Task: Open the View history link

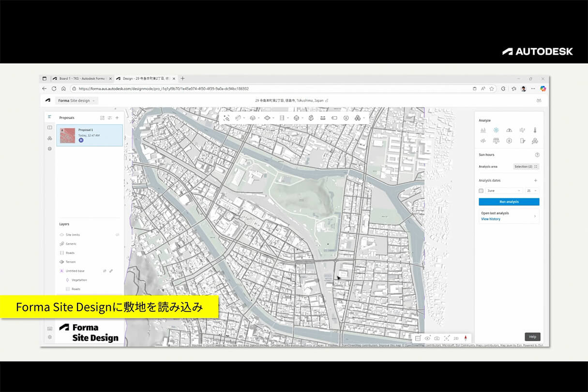Action: (491, 219)
